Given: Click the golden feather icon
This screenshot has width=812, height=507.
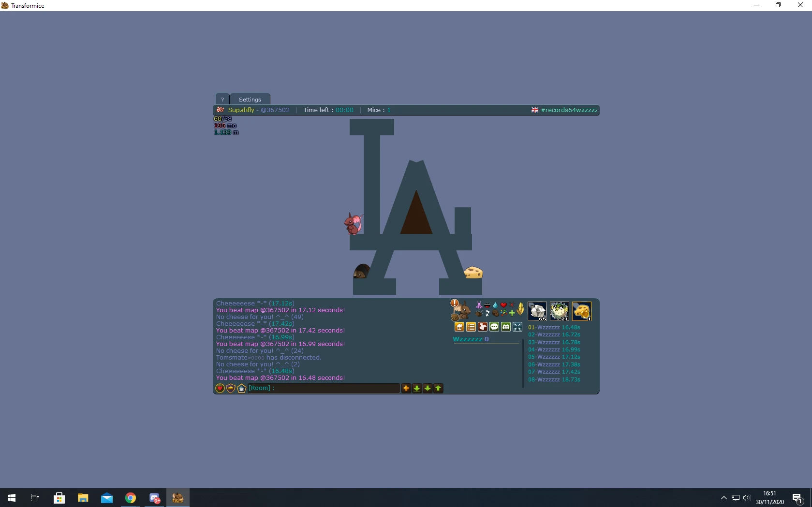Looking at the screenshot, I should pos(520,308).
